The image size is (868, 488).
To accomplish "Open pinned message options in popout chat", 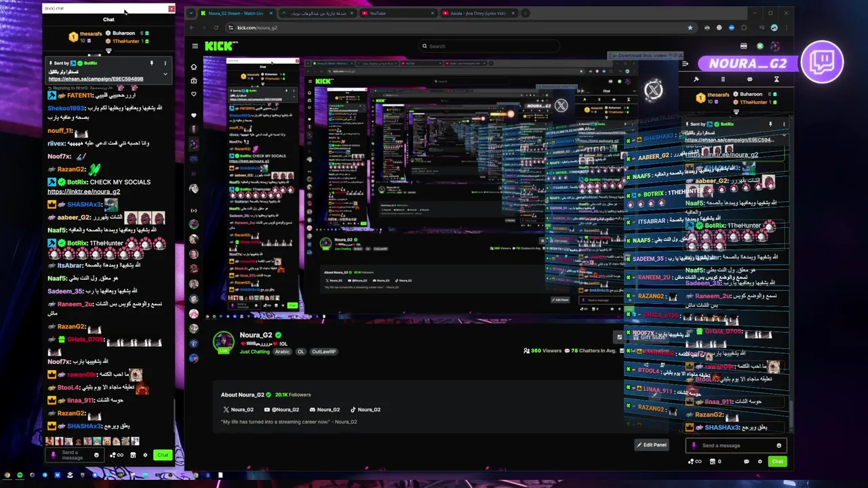I will coord(165,63).
